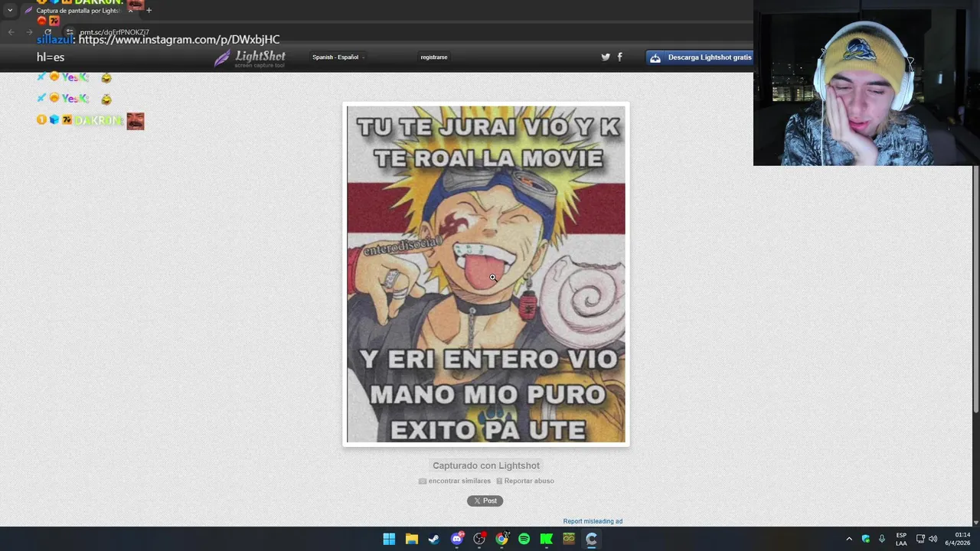980x551 pixels.
Task: Reload the prnt.sc page
Action: click(48, 32)
